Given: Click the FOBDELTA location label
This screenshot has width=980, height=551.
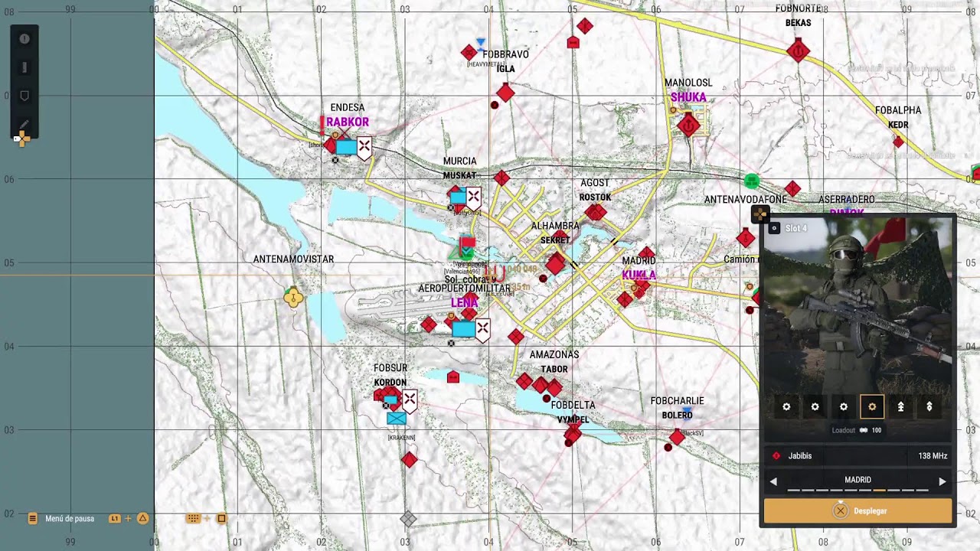Looking at the screenshot, I should click(573, 406).
